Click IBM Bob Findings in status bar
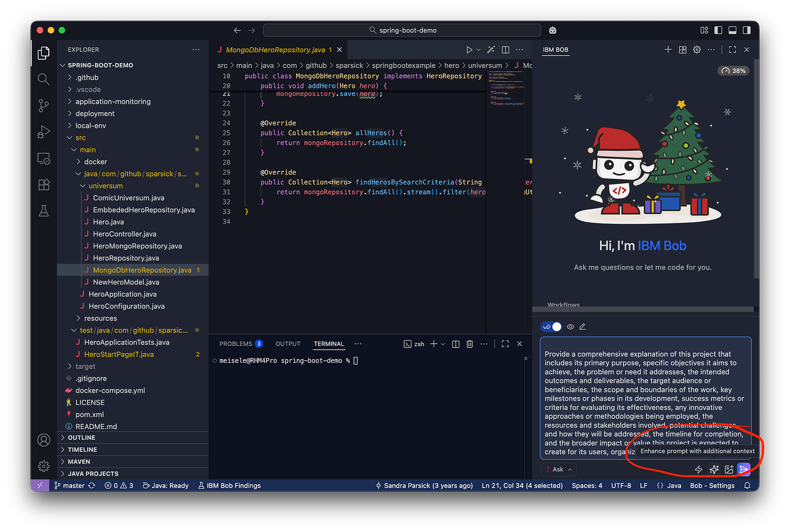The height and width of the screenshot is (532, 790). (x=233, y=485)
